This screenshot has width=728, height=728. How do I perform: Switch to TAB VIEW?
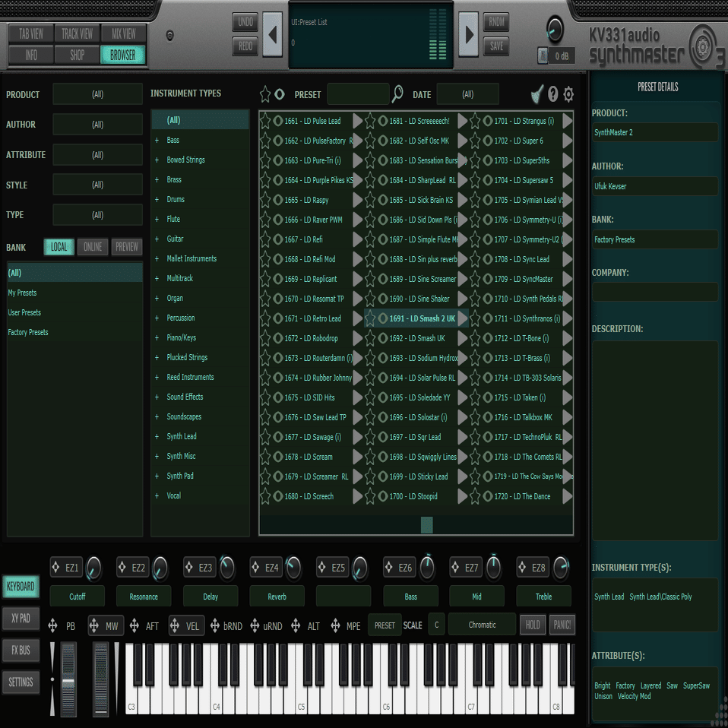[31, 34]
